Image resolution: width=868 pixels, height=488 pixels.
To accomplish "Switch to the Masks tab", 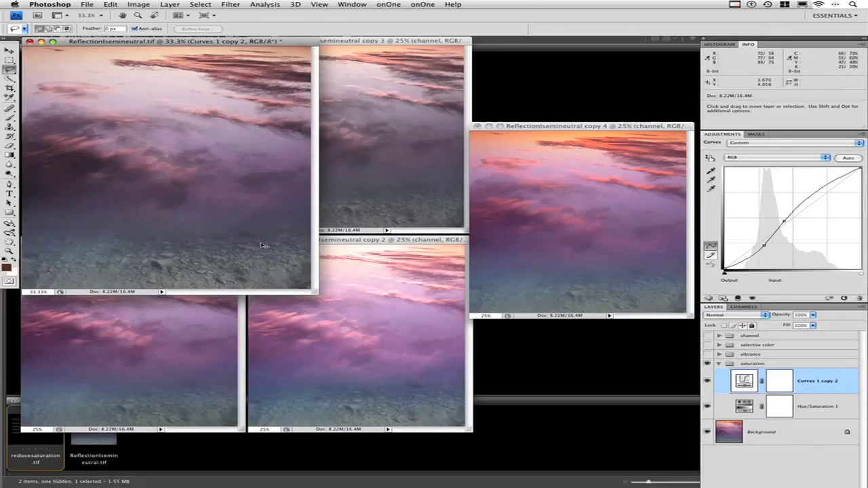I will click(x=755, y=134).
